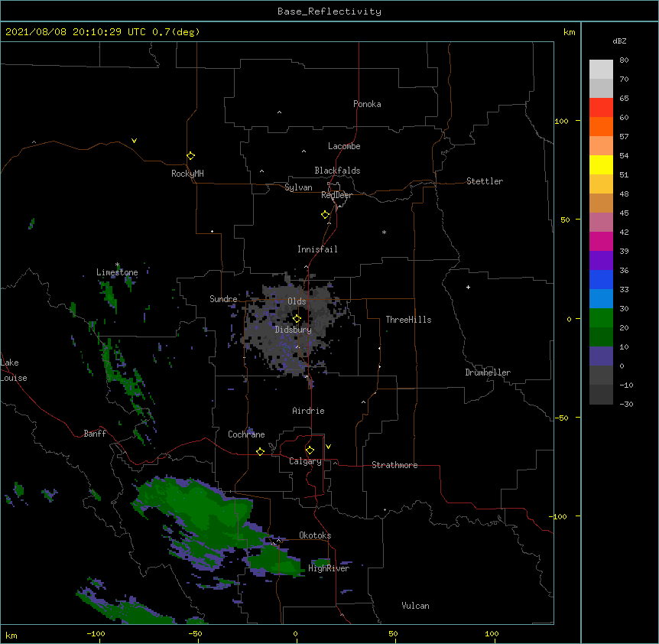Select the purple 36-39 dBZ legend swatch
Viewport: 659px width, 644px height.
pyautogui.click(x=601, y=260)
